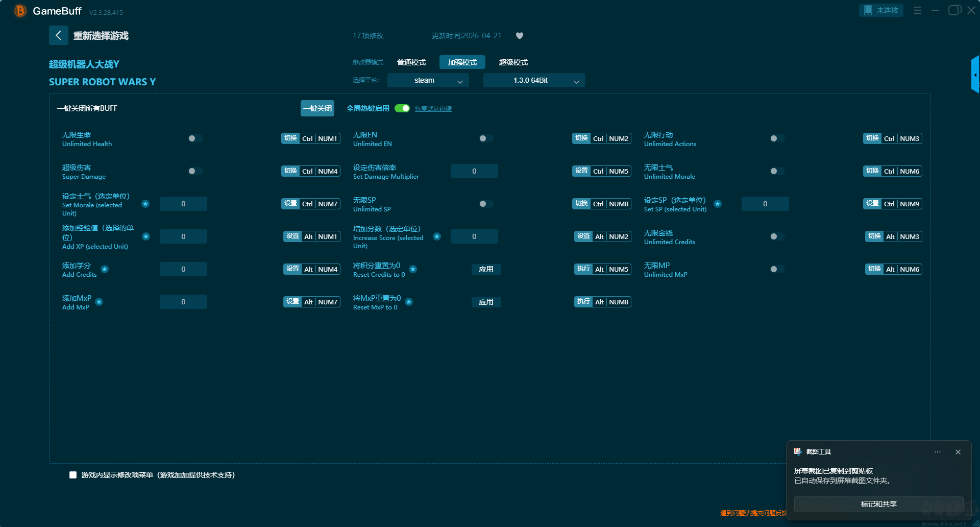The width and height of the screenshot is (980, 527).
Task: Close the 截图工具 notification
Action: pos(958,452)
